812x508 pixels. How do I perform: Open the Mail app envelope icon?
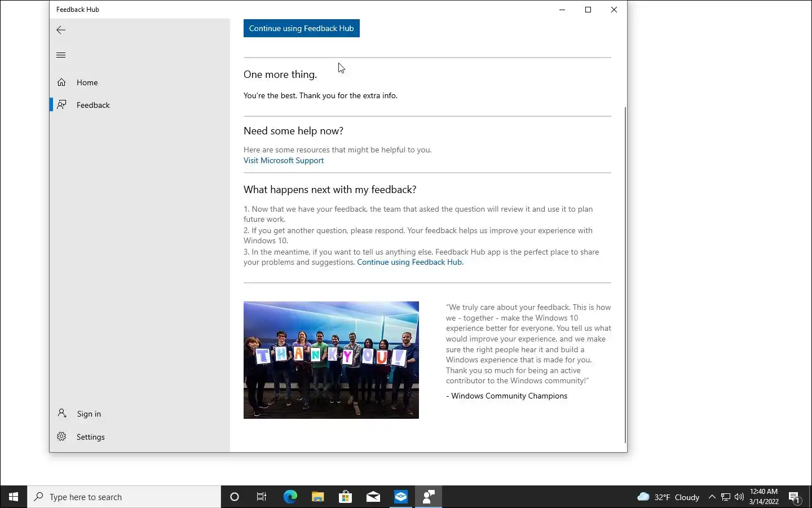[373, 497]
